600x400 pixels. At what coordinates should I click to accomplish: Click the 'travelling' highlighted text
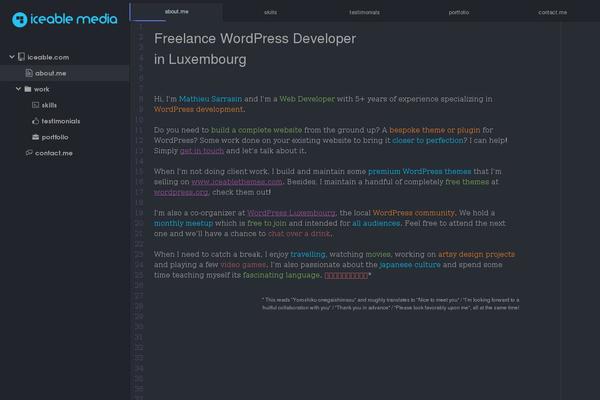click(x=308, y=254)
